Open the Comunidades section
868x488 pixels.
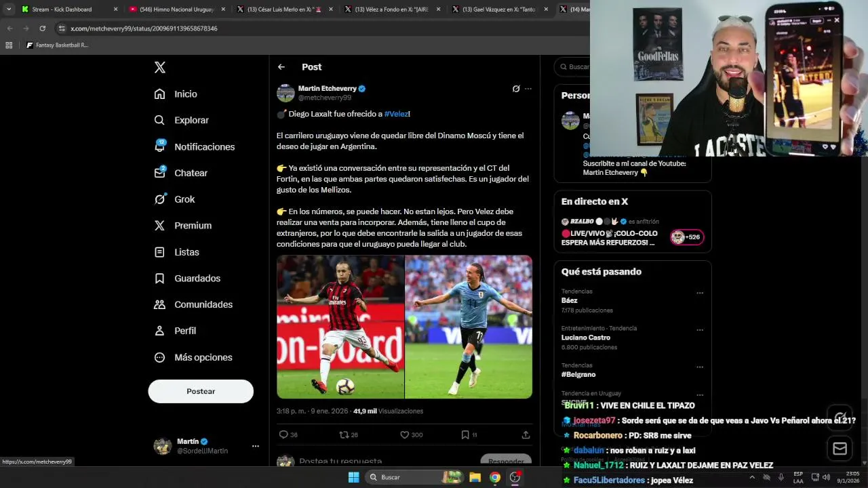193,305
